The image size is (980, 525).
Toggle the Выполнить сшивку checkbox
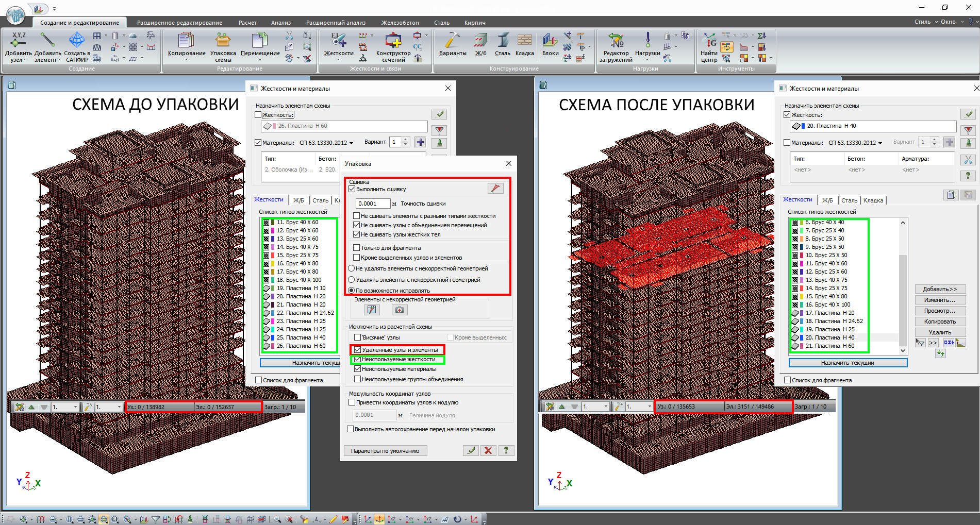353,189
